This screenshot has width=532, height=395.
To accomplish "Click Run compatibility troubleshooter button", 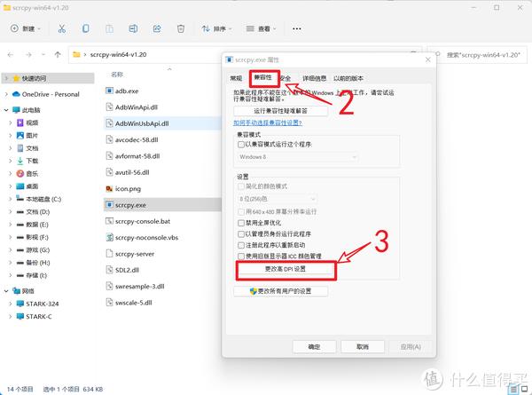I will click(x=280, y=111).
